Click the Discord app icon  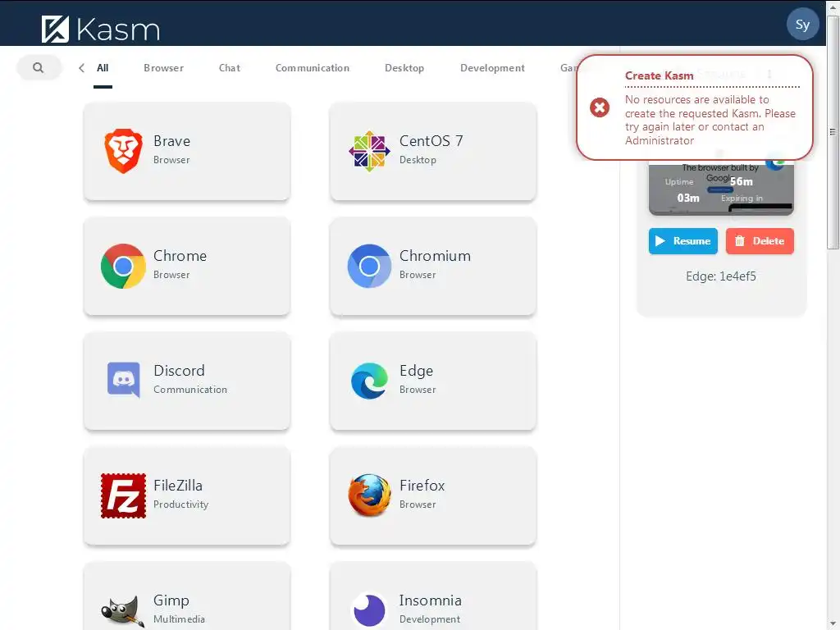124,380
